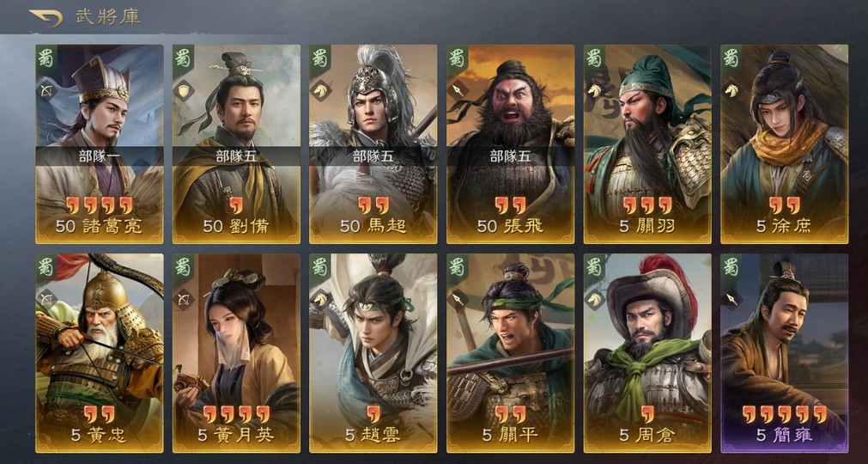This screenshot has width=868, height=464.
Task: Click the archer troop icon on 諸葛亮 card
Action: point(46,90)
